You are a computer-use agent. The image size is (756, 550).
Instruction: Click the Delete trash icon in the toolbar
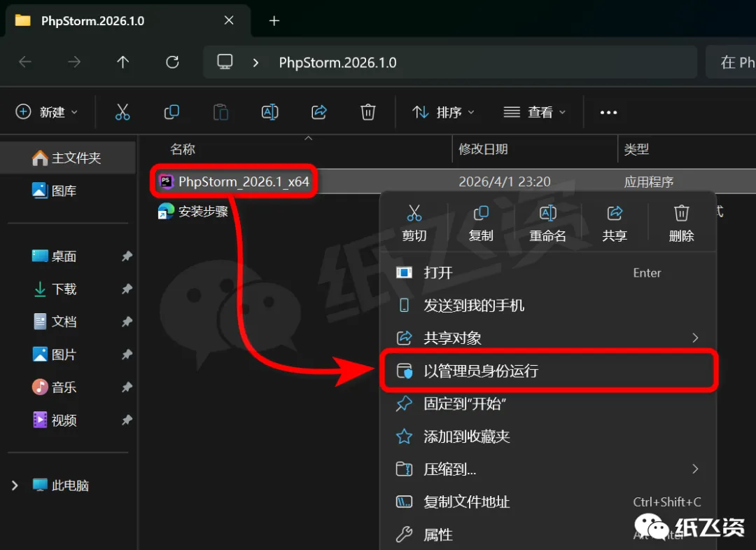click(368, 112)
